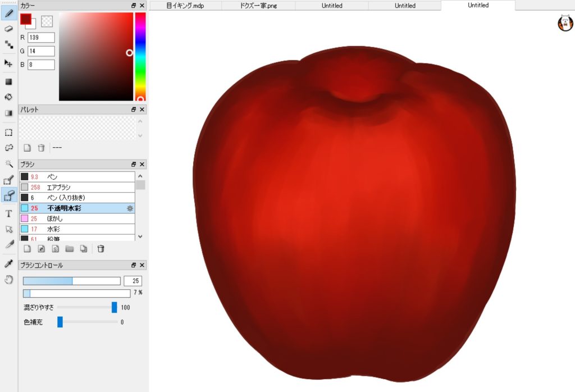Toggle the transparent color swatch
This screenshot has height=392, width=575.
point(47,21)
